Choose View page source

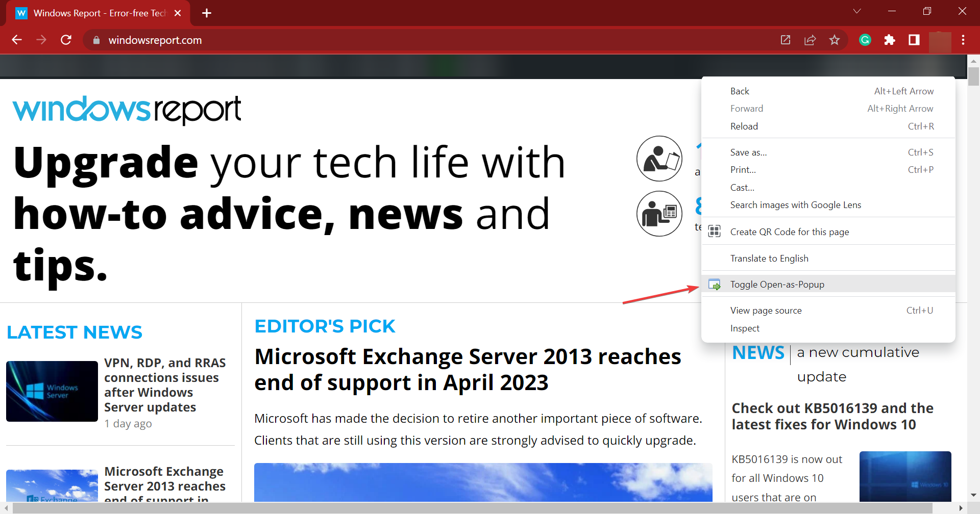(828, 311)
